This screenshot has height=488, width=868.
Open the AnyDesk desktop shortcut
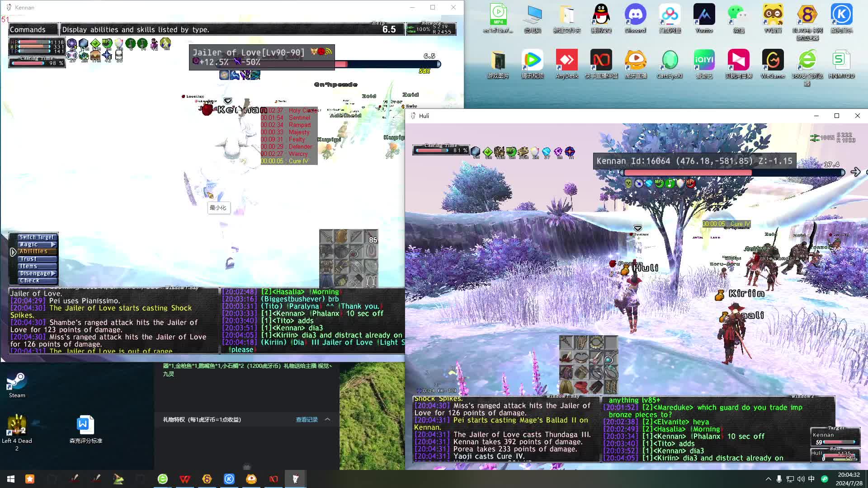(x=566, y=61)
